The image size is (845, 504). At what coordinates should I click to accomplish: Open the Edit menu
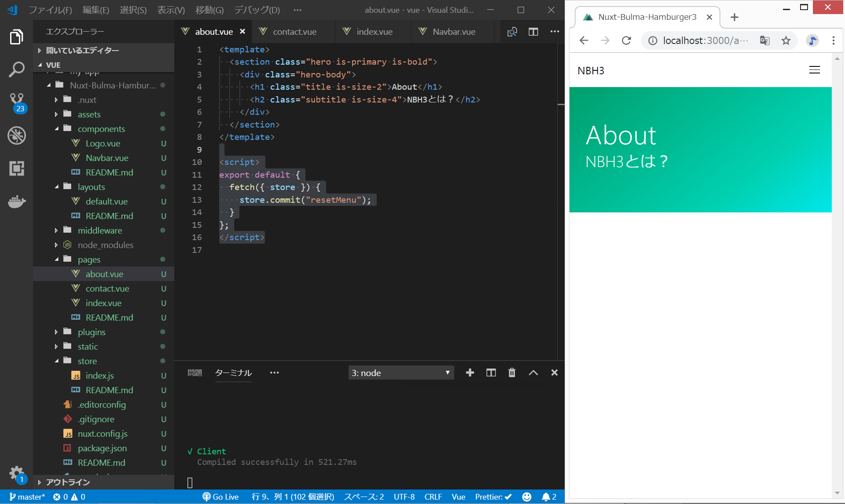96,10
